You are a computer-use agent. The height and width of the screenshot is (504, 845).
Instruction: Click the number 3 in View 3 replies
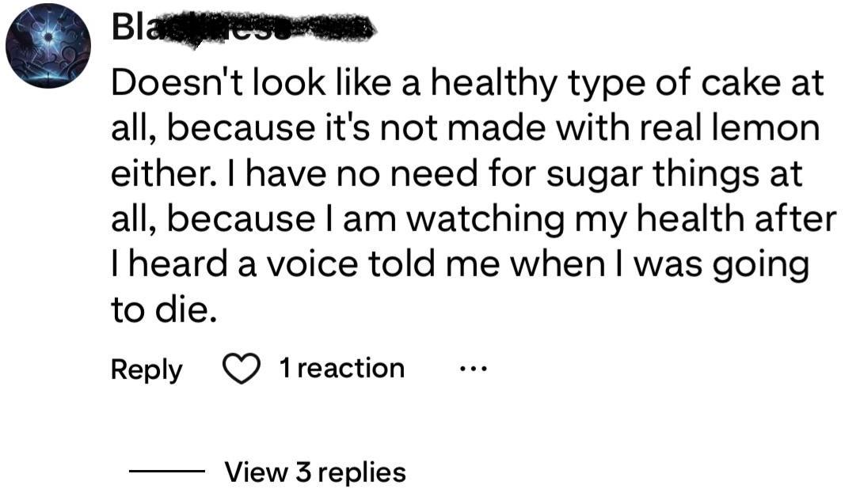click(303, 472)
